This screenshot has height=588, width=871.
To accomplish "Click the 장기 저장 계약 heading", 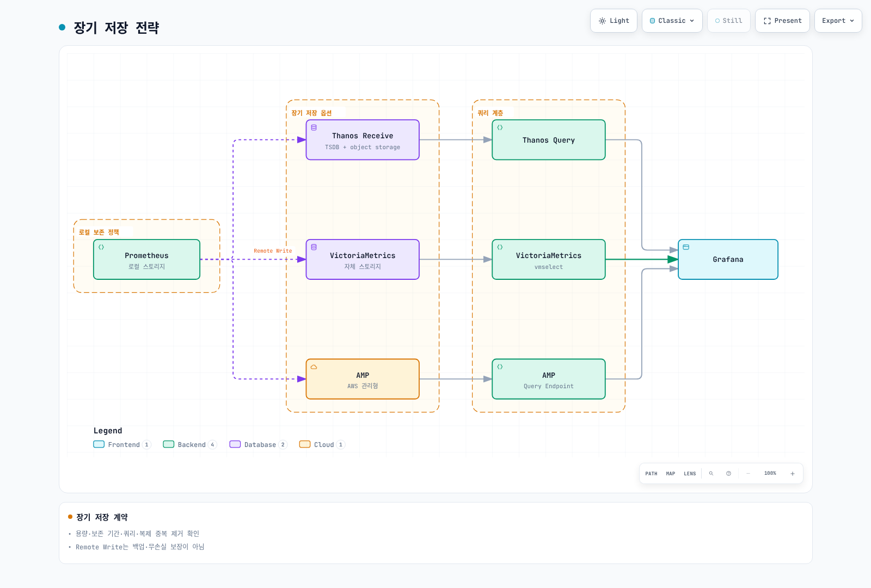I will pyautogui.click(x=102, y=517).
